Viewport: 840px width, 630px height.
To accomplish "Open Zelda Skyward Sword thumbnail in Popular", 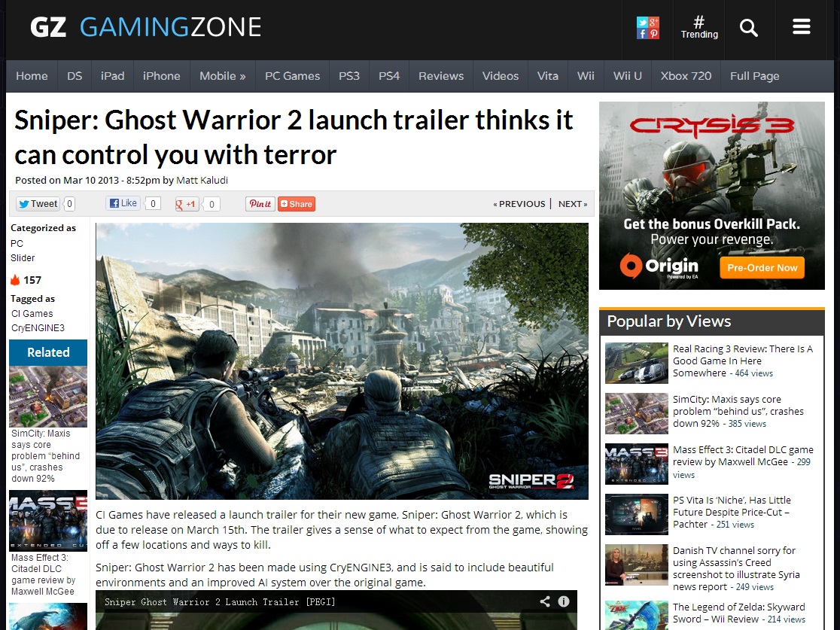I will [637, 615].
